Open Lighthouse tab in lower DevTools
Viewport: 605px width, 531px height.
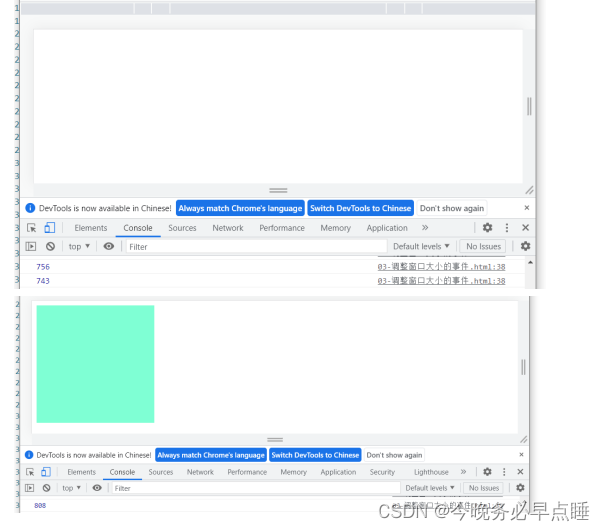click(x=431, y=472)
